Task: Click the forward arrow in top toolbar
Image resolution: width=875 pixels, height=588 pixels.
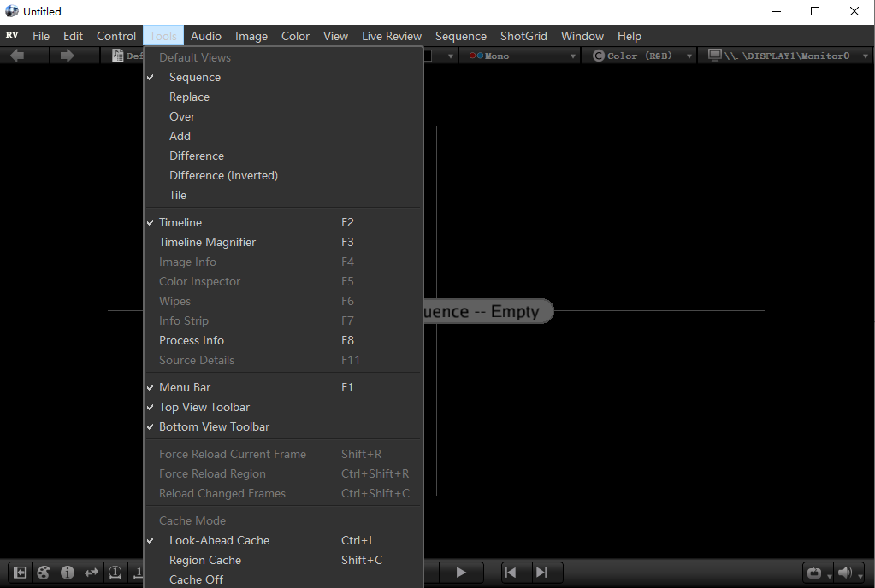Action: pyautogui.click(x=67, y=56)
